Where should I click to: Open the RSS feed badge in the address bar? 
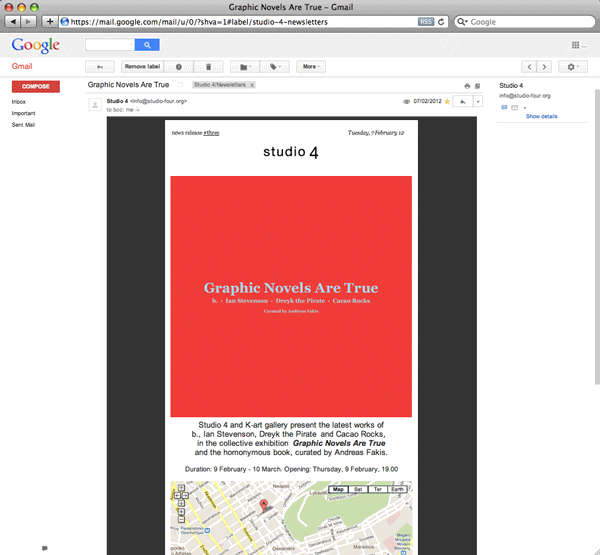pyautogui.click(x=426, y=22)
